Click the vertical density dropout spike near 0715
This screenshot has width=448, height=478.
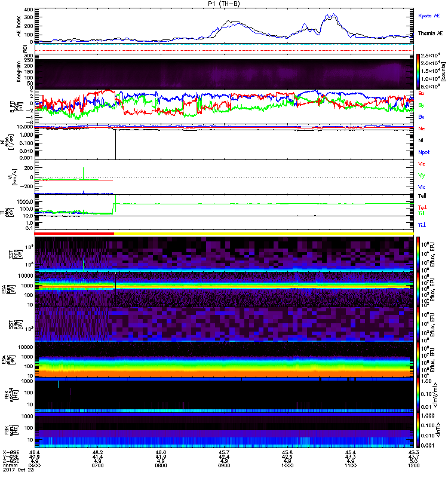click(x=115, y=144)
